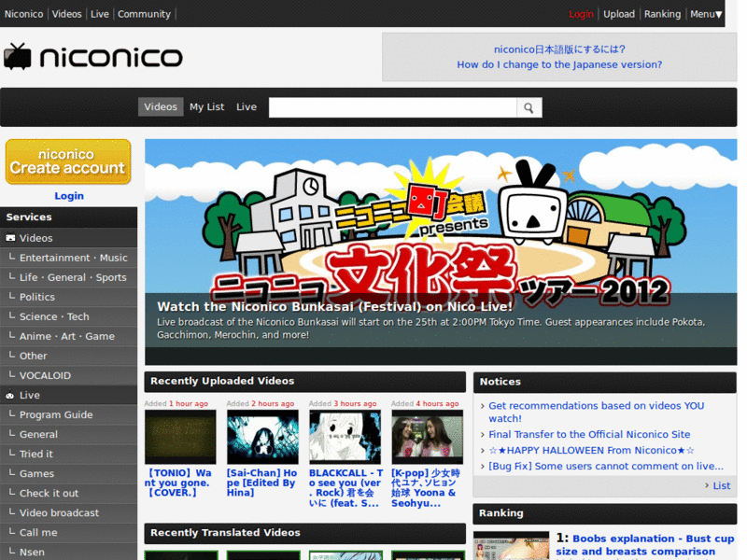Click the Login link under Create account
This screenshot has width=747, height=560.
(69, 196)
